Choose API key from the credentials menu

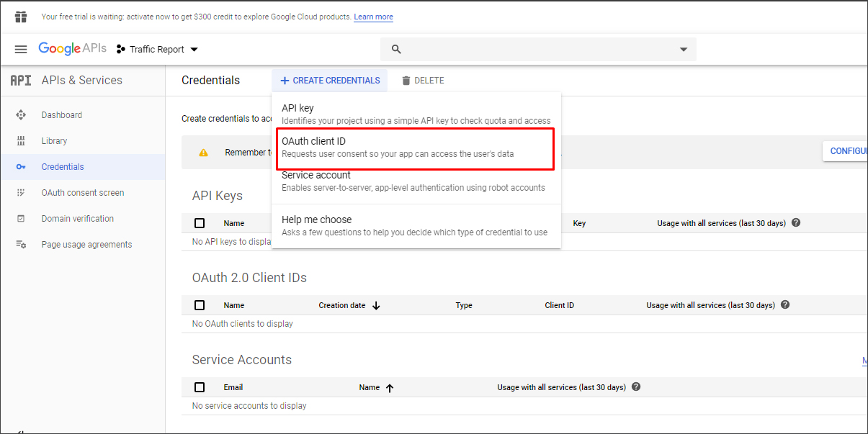[416, 114]
